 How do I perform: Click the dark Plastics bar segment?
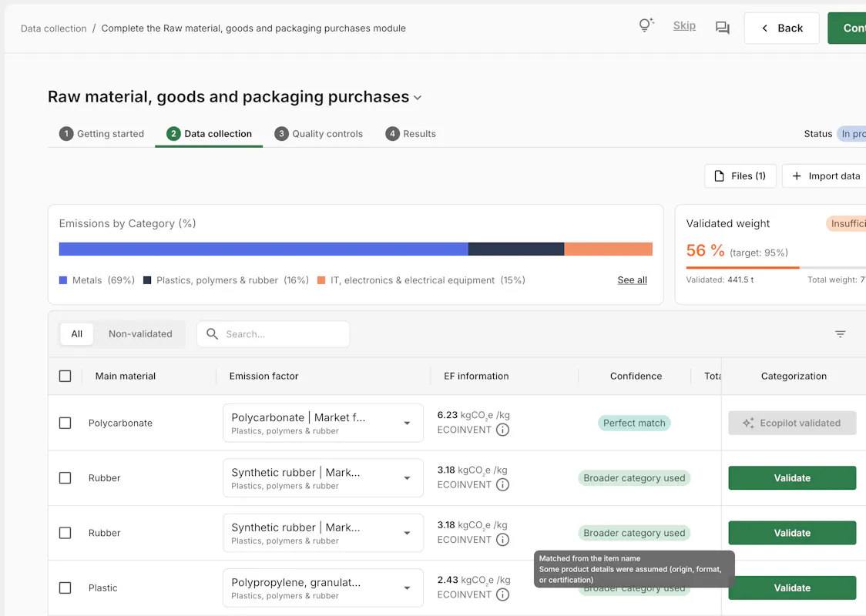pyautogui.click(x=516, y=249)
